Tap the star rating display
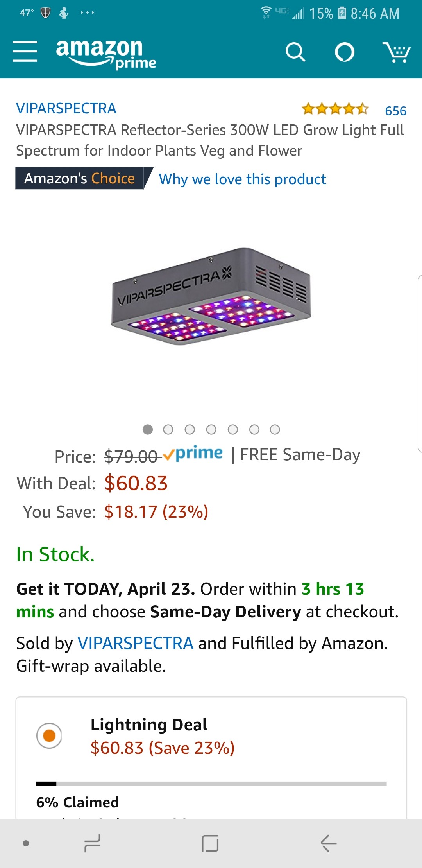The width and height of the screenshot is (422, 868). pos(335,109)
